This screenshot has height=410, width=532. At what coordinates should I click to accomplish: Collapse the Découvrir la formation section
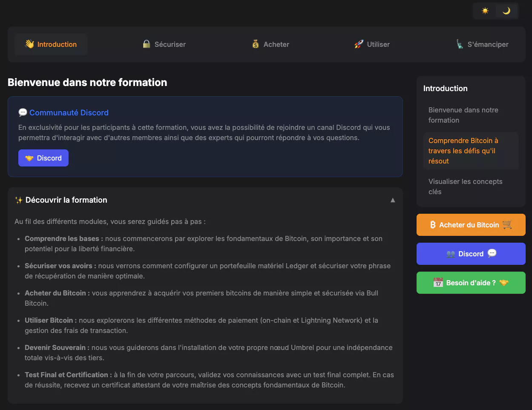pyautogui.click(x=393, y=200)
